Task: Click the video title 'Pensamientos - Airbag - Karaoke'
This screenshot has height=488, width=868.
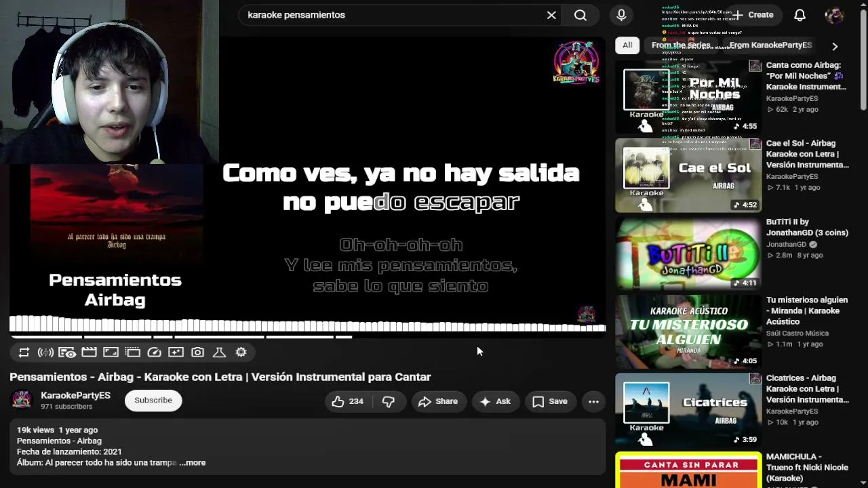Action: click(220, 377)
